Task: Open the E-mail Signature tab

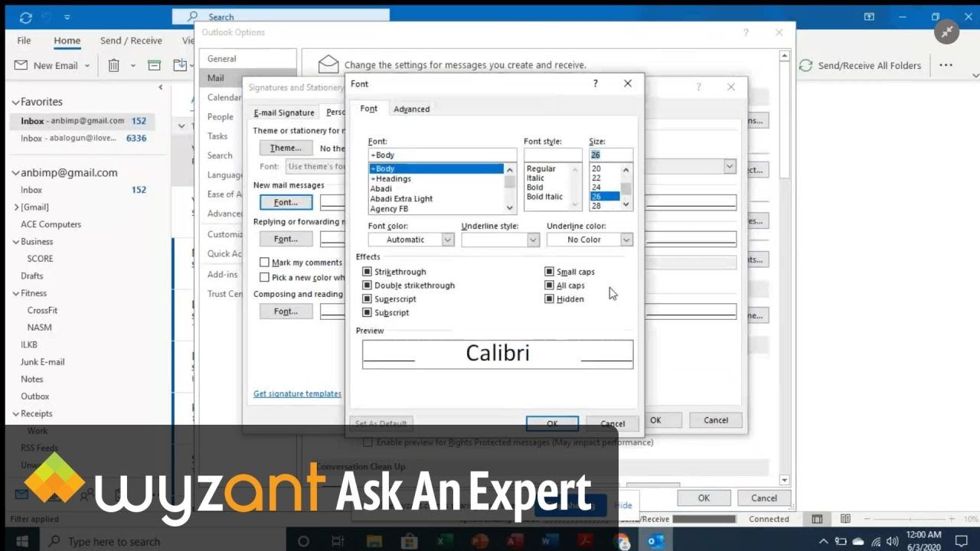Action: 284,112
